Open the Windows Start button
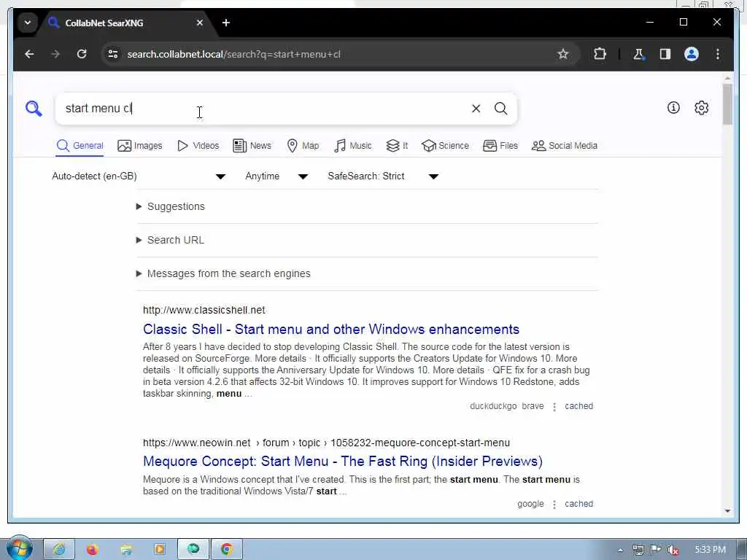This screenshot has width=747, height=560. [18, 549]
